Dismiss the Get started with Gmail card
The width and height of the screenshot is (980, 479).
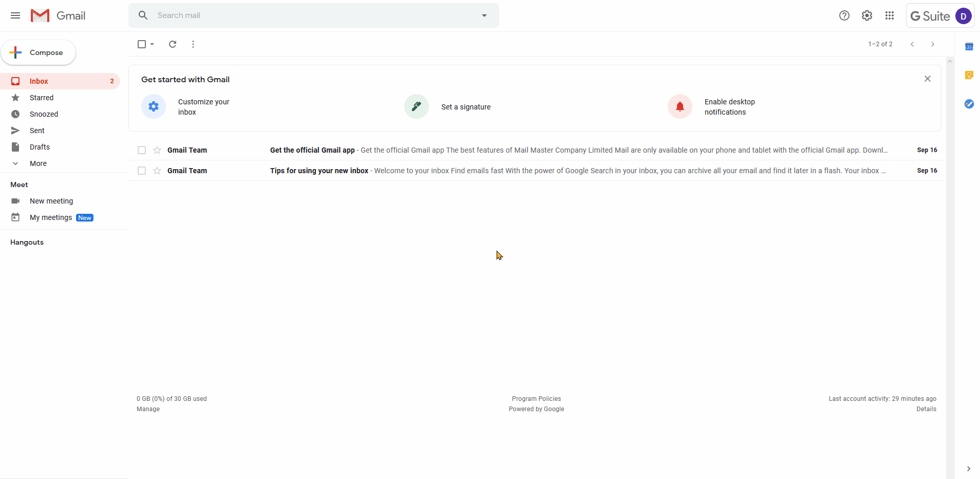click(x=928, y=79)
